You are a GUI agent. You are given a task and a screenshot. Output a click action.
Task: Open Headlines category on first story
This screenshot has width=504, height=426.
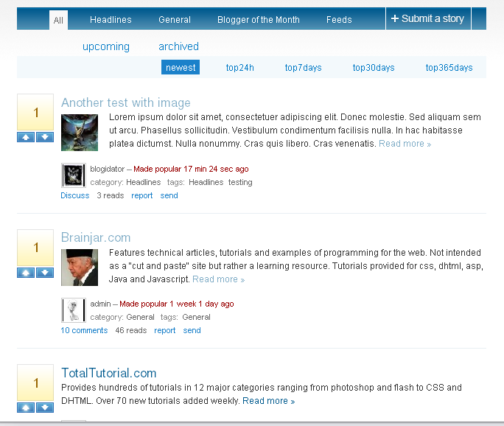144,182
